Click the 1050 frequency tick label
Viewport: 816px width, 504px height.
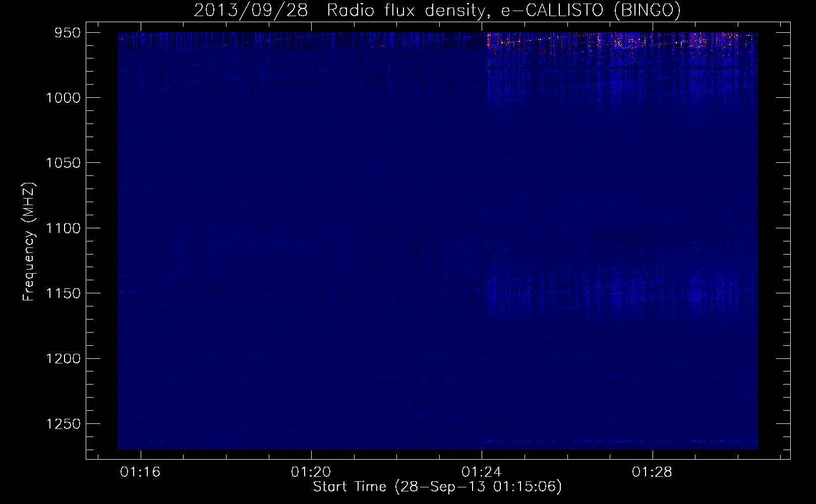click(63, 163)
